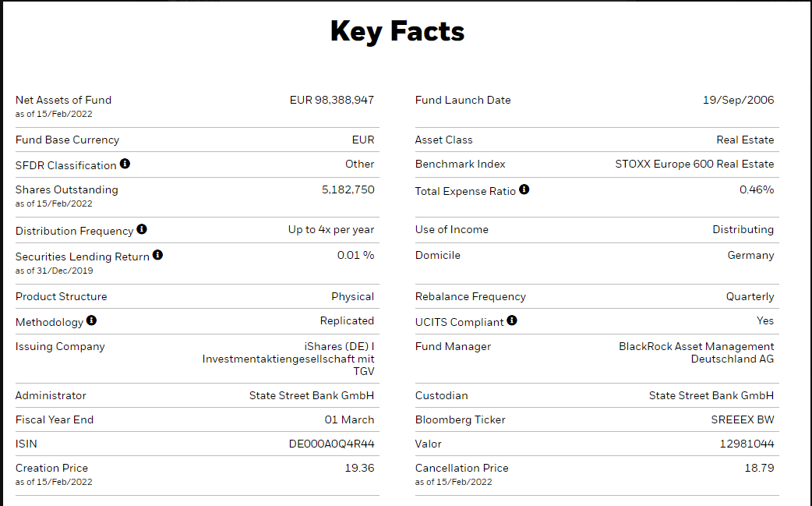The image size is (812, 506).
Task: Select the Custodian label
Action: point(442,395)
